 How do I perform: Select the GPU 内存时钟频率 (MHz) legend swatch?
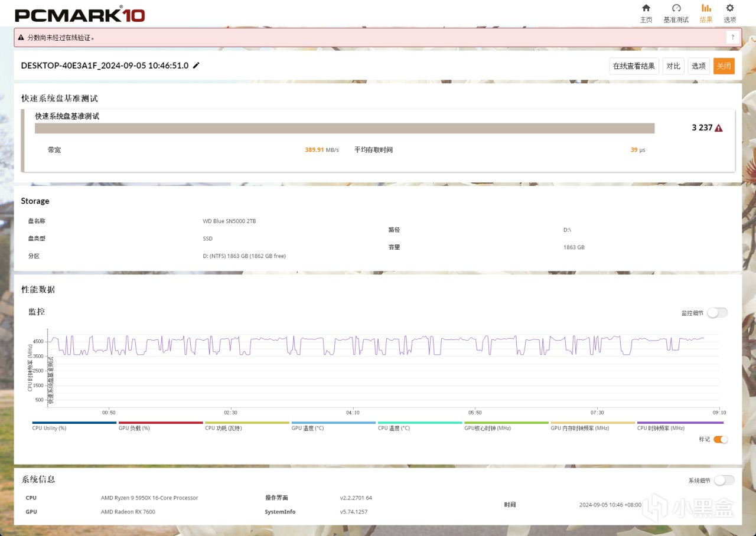click(x=593, y=423)
